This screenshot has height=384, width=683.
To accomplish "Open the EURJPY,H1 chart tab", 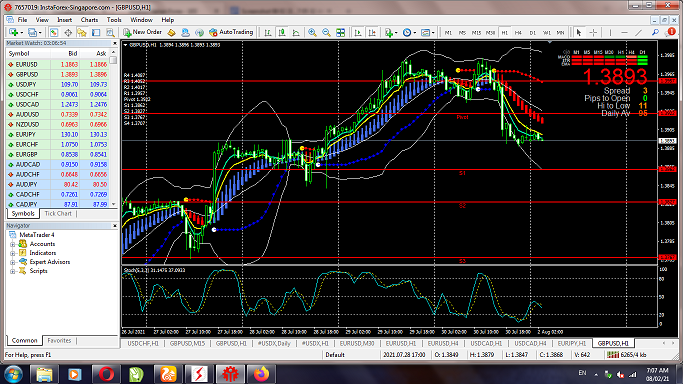I will [572, 344].
